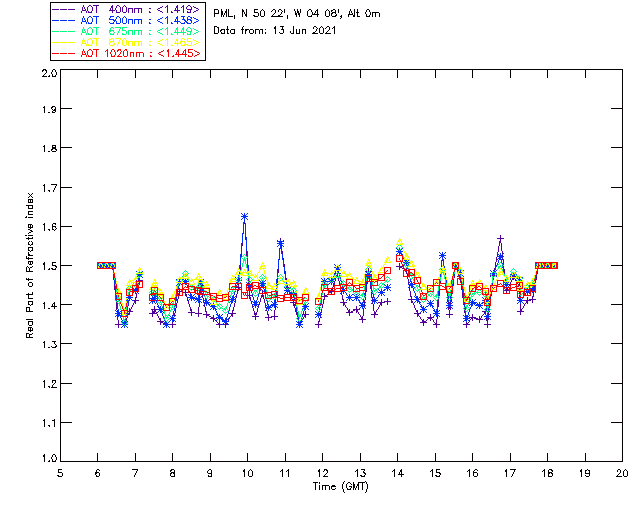Click the y-axis tick label 1.5
The height and width of the screenshot is (512, 640).
pyautogui.click(x=49, y=266)
